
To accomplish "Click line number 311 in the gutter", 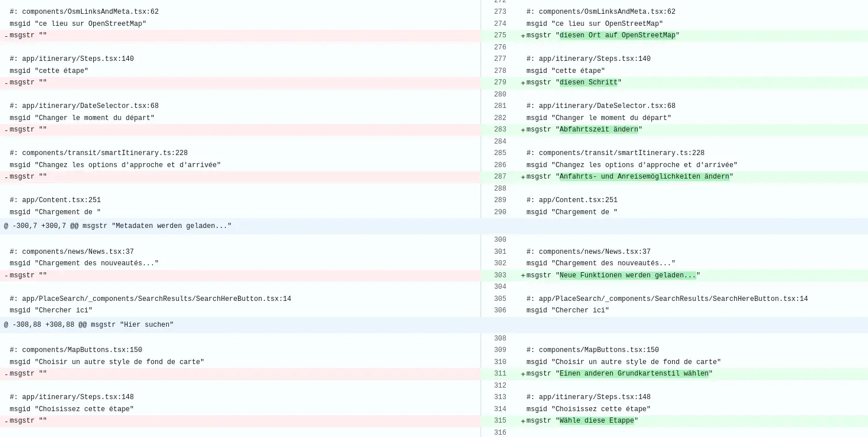I will pyautogui.click(x=500, y=374).
